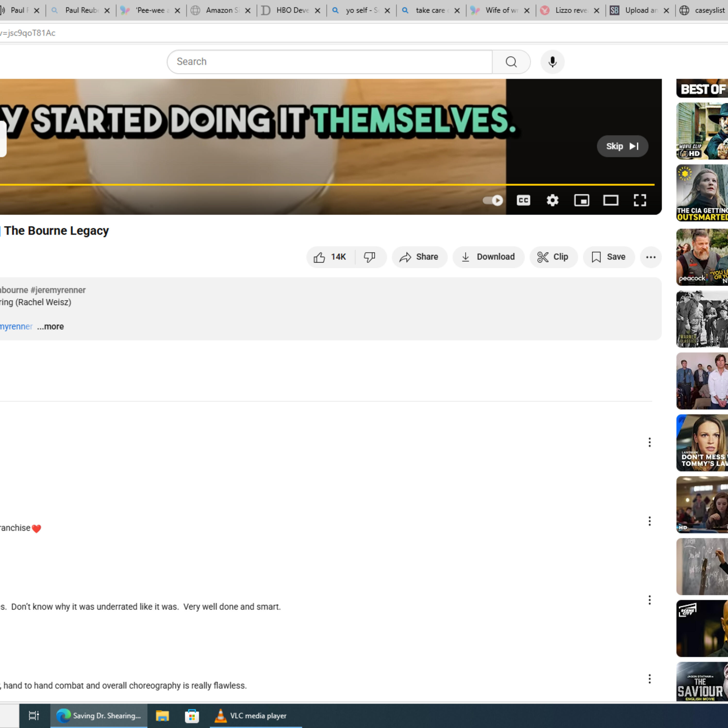Open Movie Clip HD cowboy thumbnail
The image size is (728, 728).
pyautogui.click(x=702, y=131)
